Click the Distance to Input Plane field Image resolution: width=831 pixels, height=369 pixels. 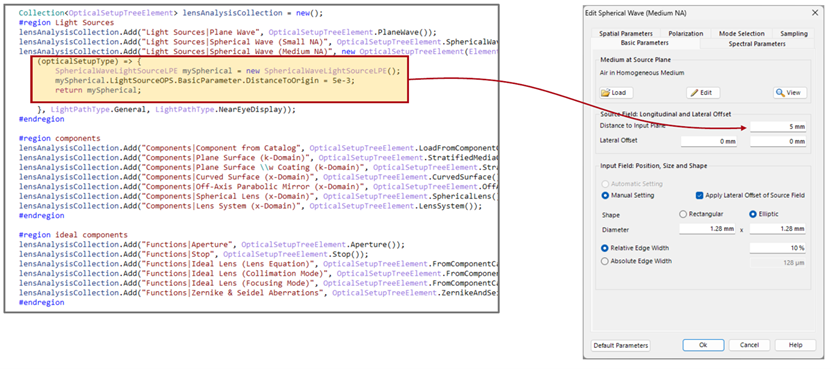pos(777,127)
